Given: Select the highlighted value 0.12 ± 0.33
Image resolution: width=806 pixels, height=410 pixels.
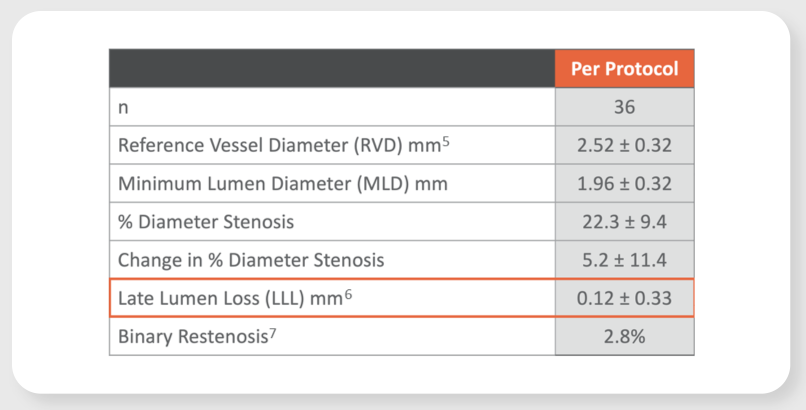Looking at the screenshot, I should tap(624, 298).
